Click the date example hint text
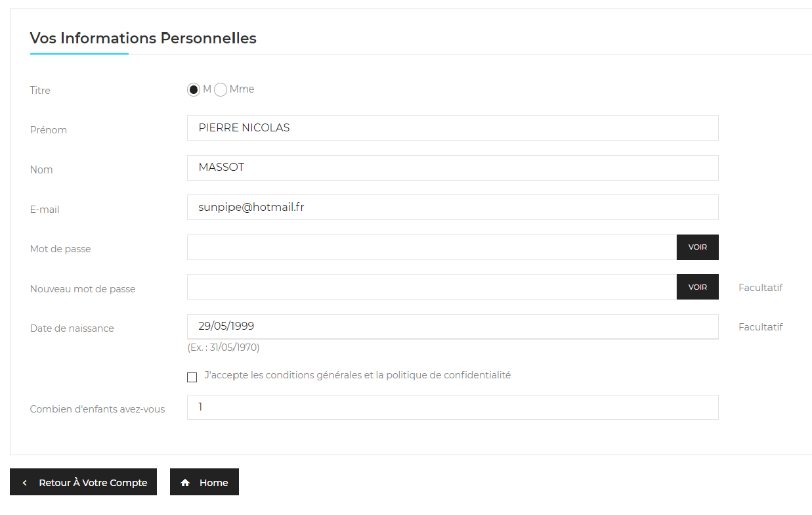Viewport: 812px width, 515px height. [x=223, y=347]
